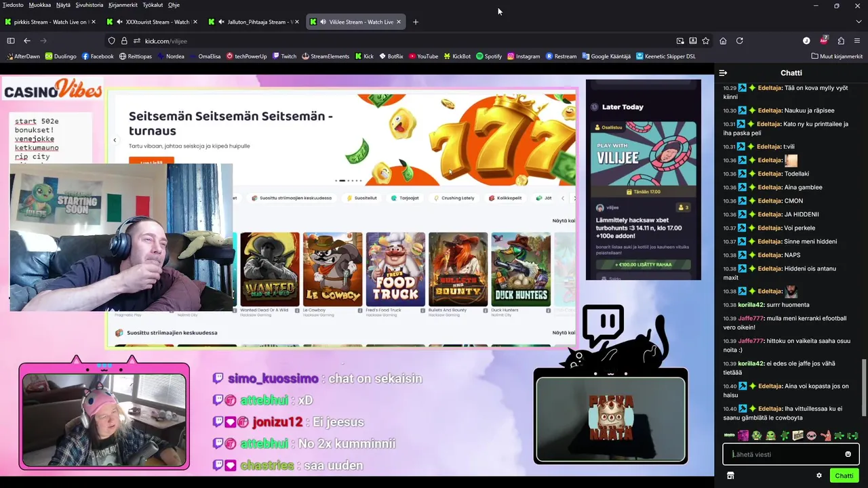The width and height of the screenshot is (868, 488).
Task: Open the extensions puzzle icon
Action: (x=841, y=41)
